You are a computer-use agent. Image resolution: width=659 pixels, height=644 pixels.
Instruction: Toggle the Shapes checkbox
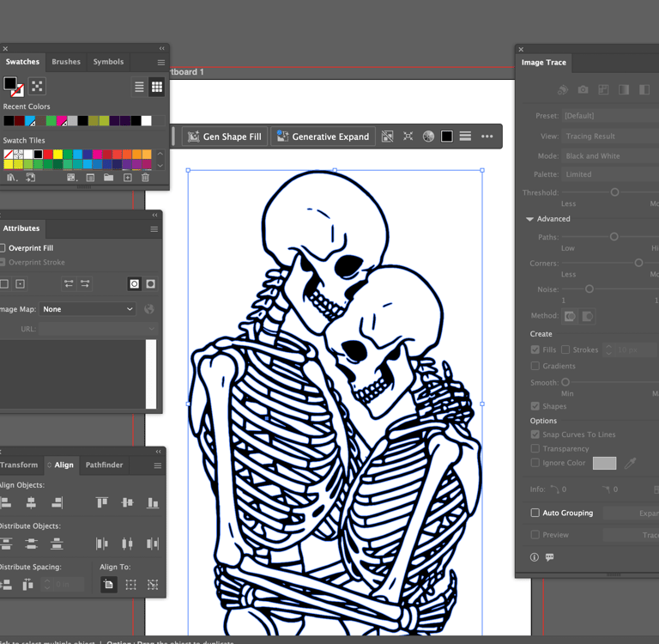535,406
